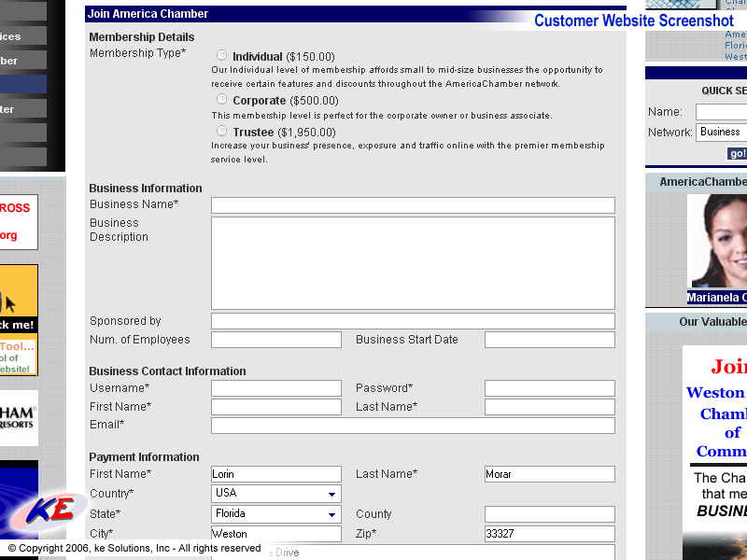Image resolution: width=747 pixels, height=560 pixels.
Task: Click First Name field under Business Contact Information
Action: [x=276, y=407]
